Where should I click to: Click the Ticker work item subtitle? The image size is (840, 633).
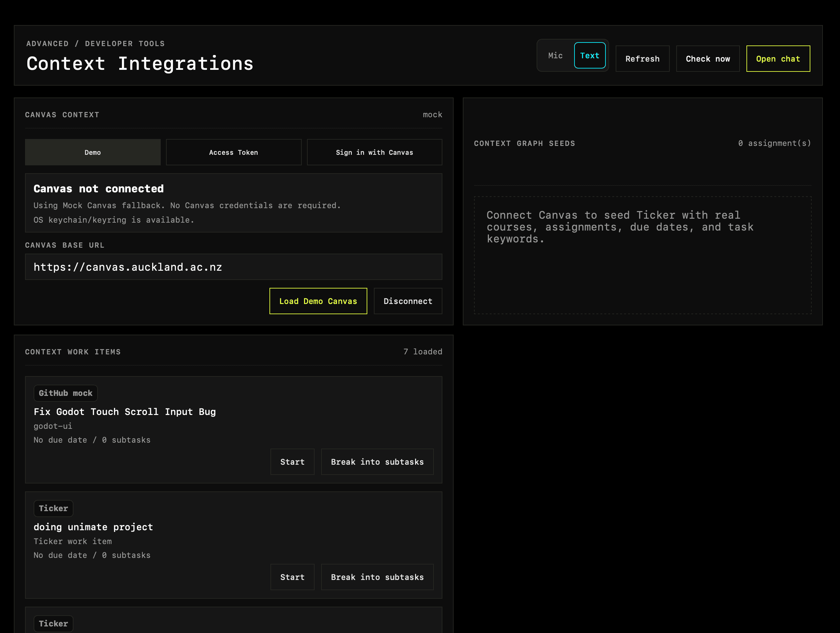72,541
